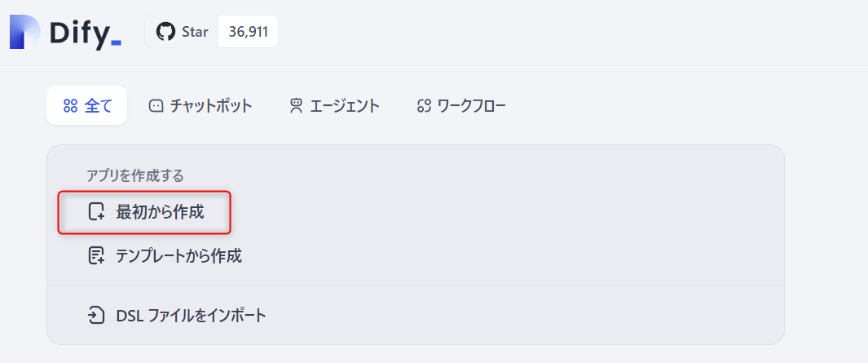
Task: Click the chatbot face icon
Action: pos(156,106)
